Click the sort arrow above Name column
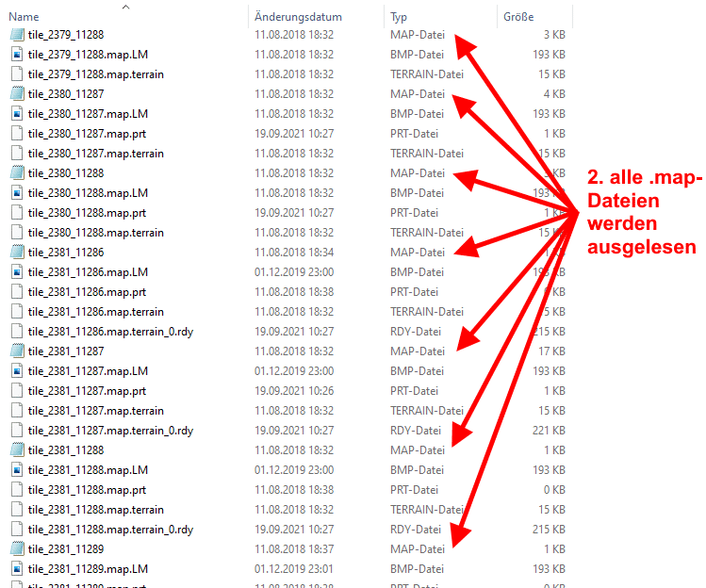Image resolution: width=706 pixels, height=588 pixels. 126,7
